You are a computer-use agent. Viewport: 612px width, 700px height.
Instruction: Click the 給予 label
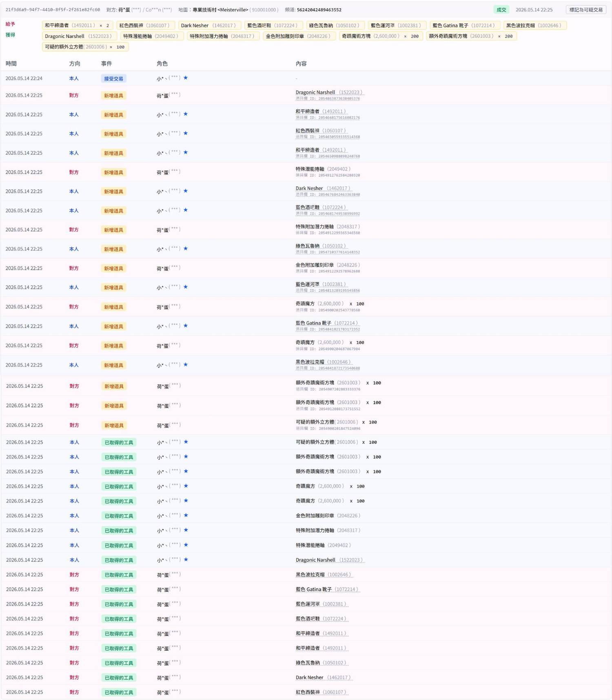pos(10,24)
